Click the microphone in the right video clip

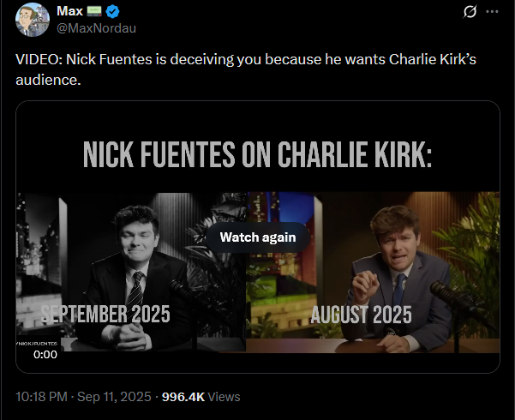pyautogui.click(x=452, y=298)
